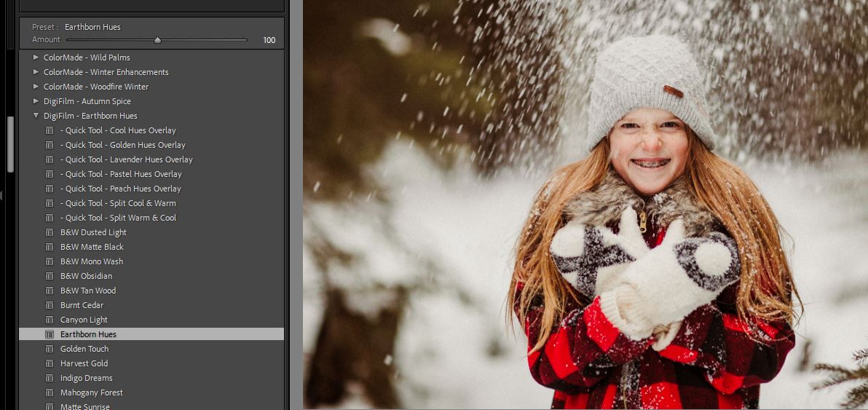Click the preset icon beside Mahogany Forest
868x410 pixels.
(x=50, y=393)
